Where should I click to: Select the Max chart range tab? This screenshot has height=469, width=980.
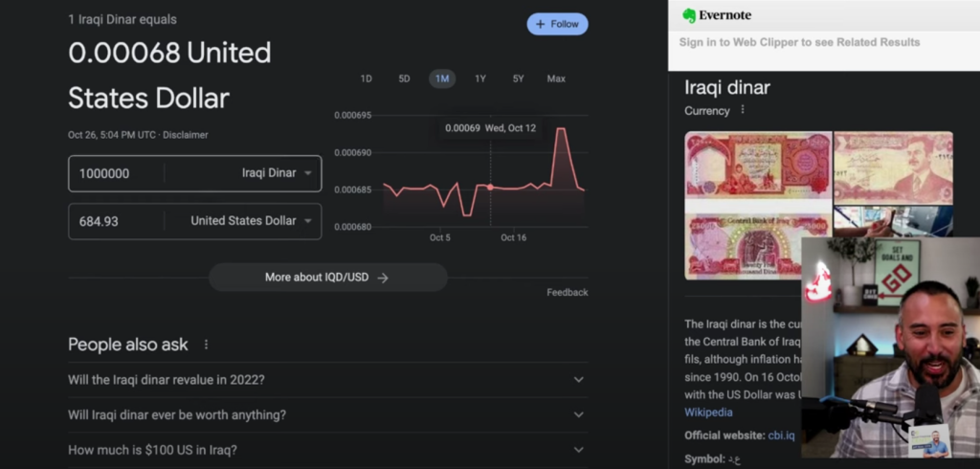point(556,78)
